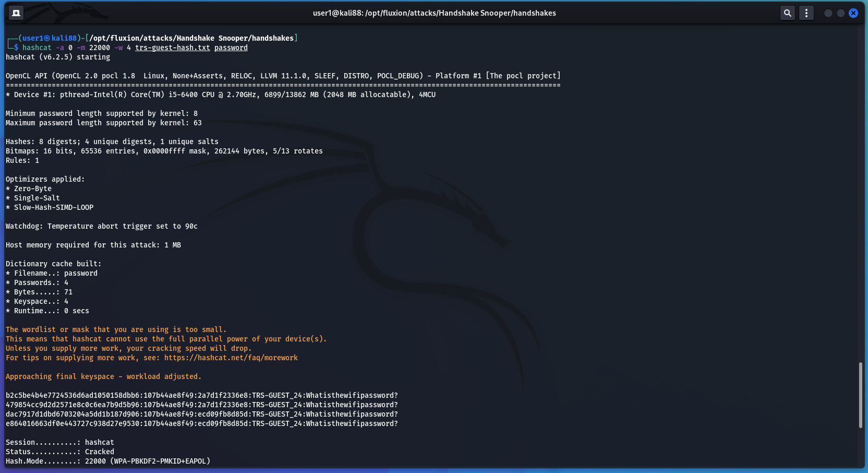Click the 'Bitmaps: 16 bits' line
Viewport: 868px width, 473px height.
(164, 151)
